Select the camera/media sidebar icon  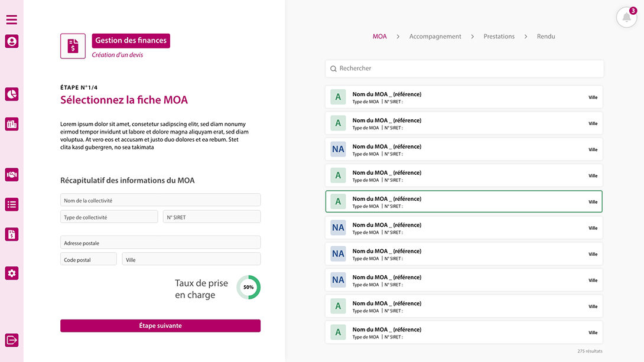(x=11, y=174)
